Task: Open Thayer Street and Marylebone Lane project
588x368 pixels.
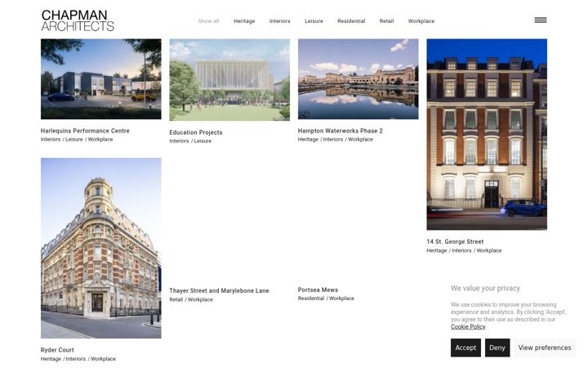Action: point(219,290)
